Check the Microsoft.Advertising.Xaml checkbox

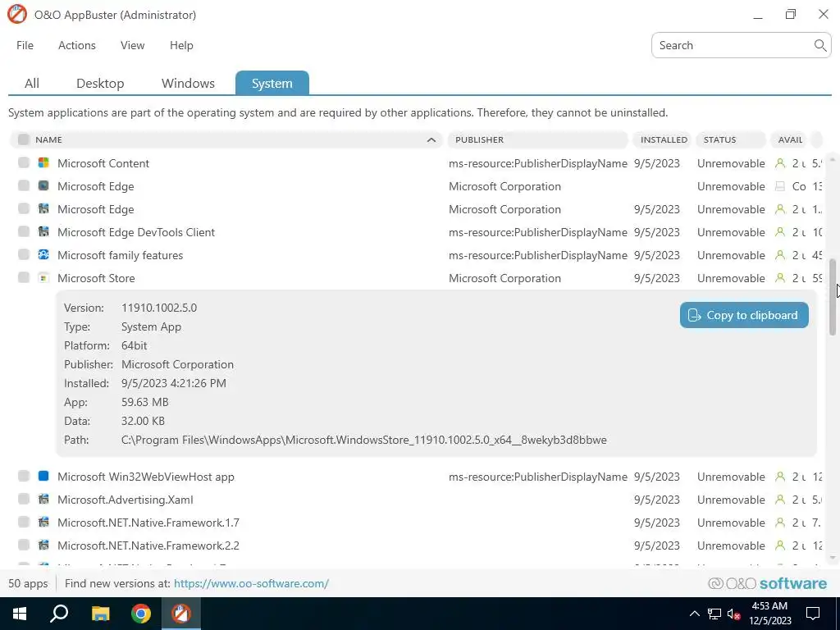pyautogui.click(x=23, y=499)
